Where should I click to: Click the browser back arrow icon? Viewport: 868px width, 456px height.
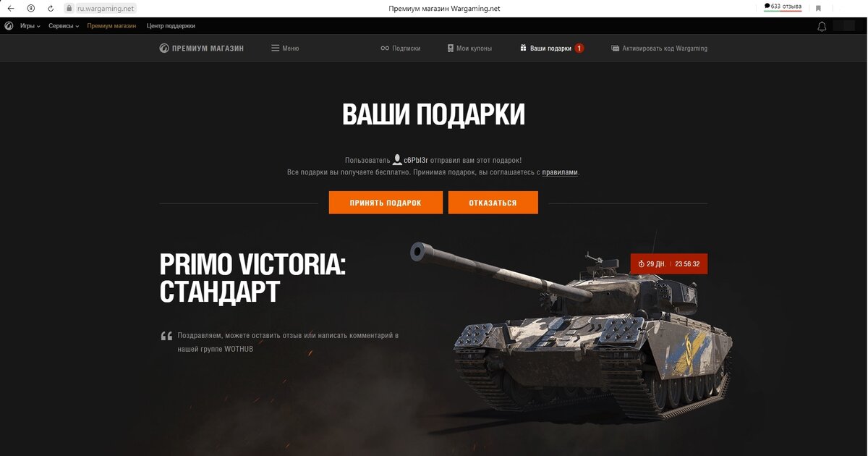click(10, 8)
